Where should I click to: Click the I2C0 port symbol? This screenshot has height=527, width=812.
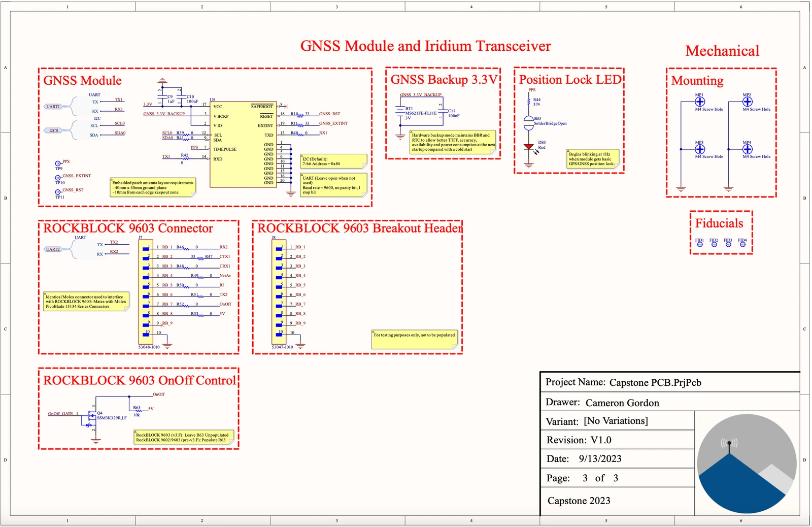coord(53,130)
